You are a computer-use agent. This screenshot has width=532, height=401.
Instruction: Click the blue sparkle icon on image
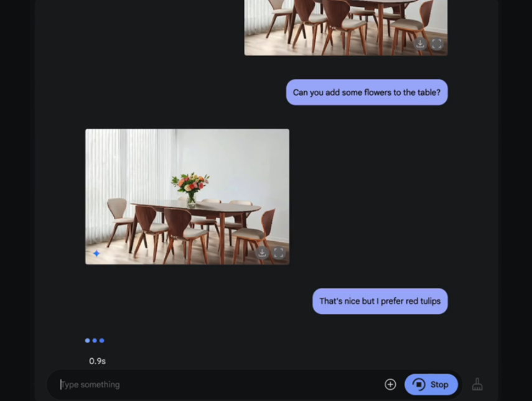[96, 253]
